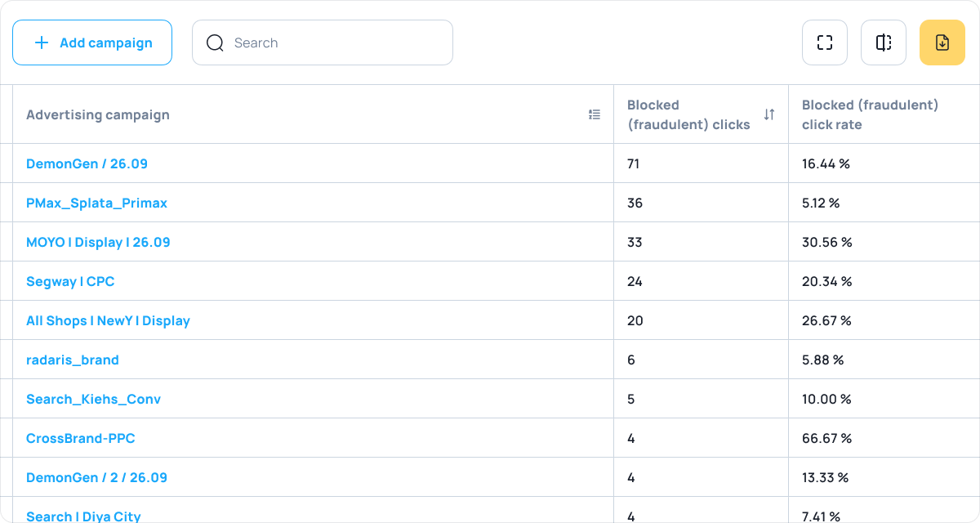The height and width of the screenshot is (523, 980).
Task: Select the Segway I CPC campaign
Action: [70, 281]
